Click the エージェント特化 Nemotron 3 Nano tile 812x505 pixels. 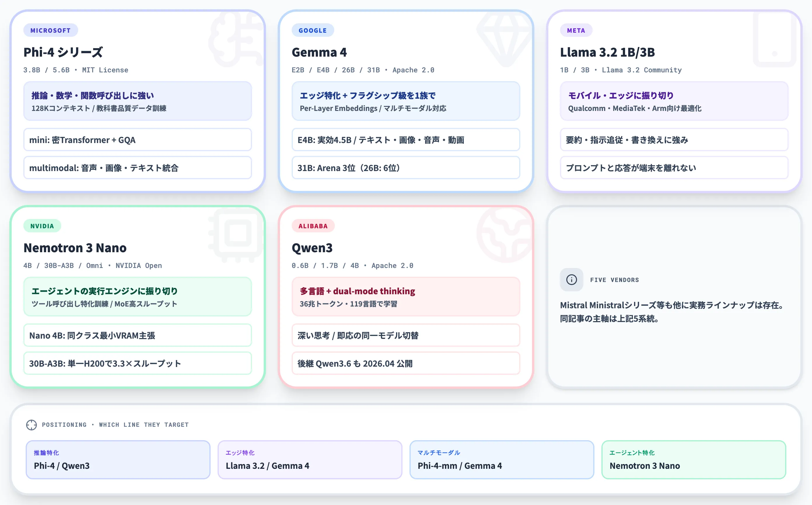click(694, 460)
